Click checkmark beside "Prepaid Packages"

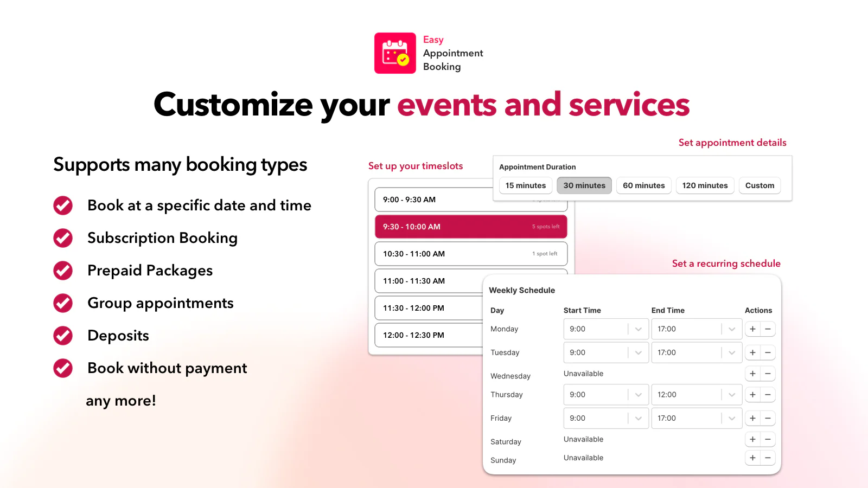coord(62,271)
